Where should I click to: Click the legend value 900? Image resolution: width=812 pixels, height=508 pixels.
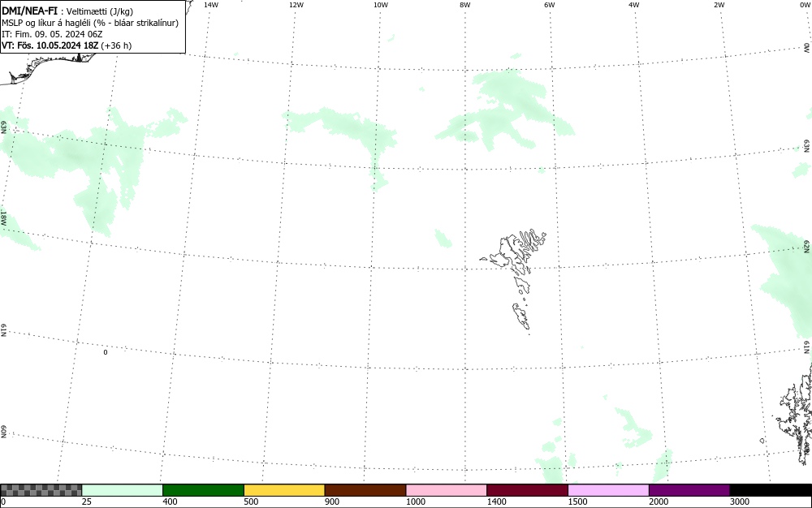pyautogui.click(x=332, y=502)
